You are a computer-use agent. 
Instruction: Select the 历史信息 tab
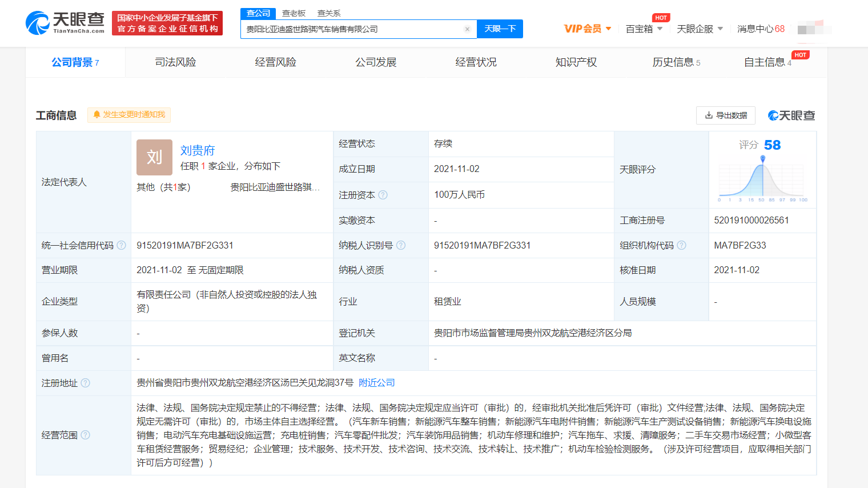[x=676, y=62]
